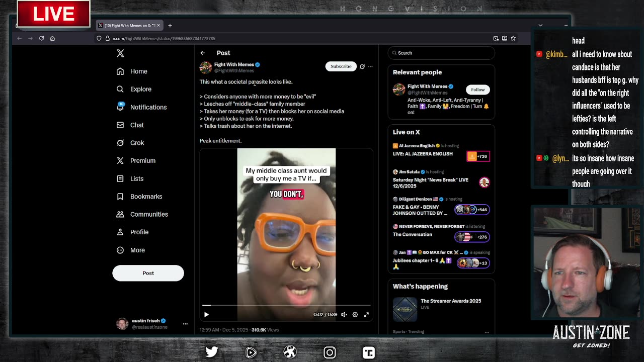Select the Fight With Memes browser tab
Image resolution: width=644 pixels, height=362 pixels.
click(129, 26)
